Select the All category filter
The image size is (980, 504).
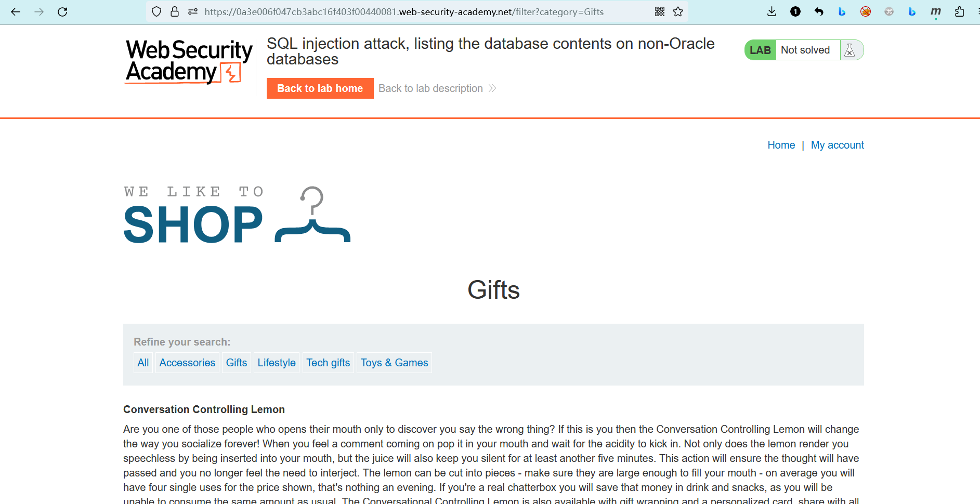(143, 363)
